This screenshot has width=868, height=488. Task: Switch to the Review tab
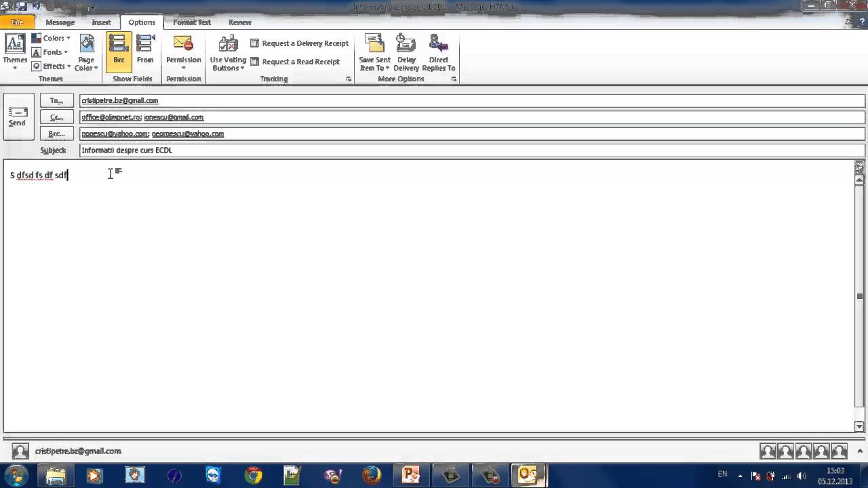pyautogui.click(x=239, y=22)
